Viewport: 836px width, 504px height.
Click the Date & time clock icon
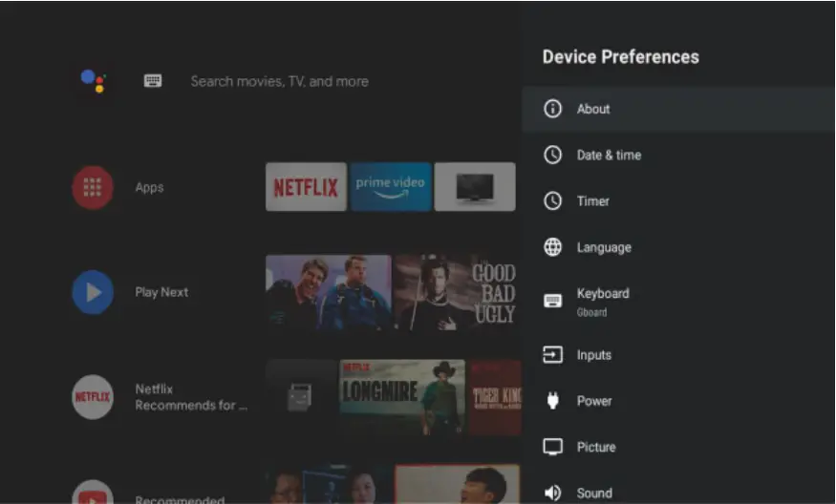click(x=552, y=155)
